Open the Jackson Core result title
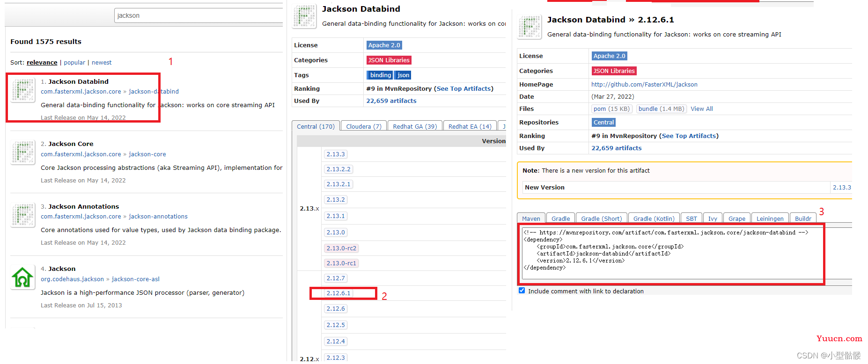The width and height of the screenshot is (868, 364). (71, 144)
